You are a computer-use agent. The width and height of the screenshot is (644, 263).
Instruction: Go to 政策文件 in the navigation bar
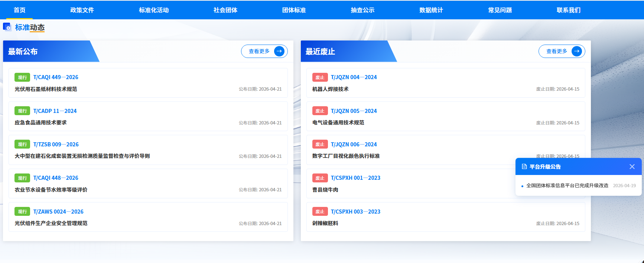click(82, 10)
